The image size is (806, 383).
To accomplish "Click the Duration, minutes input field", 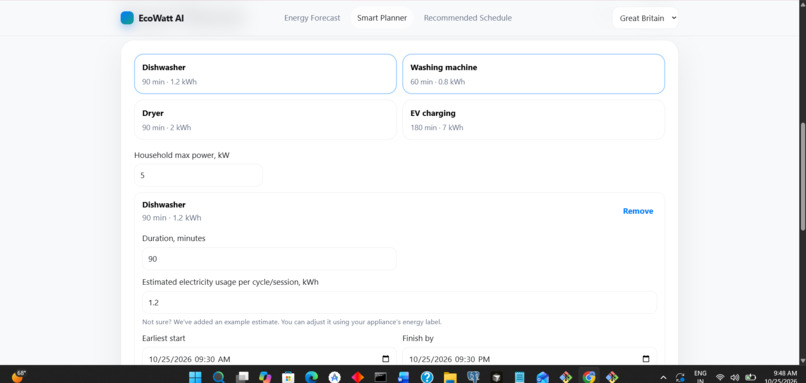I will coord(269,259).
